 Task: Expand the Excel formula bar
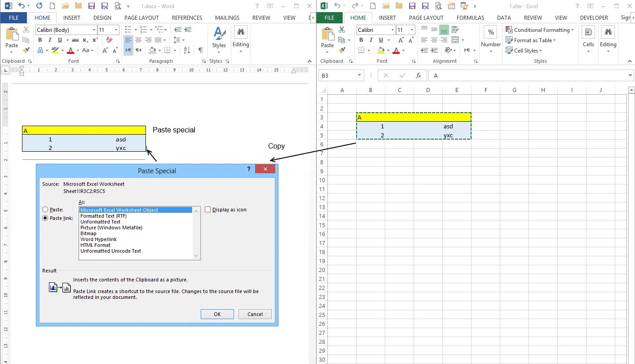click(x=631, y=75)
